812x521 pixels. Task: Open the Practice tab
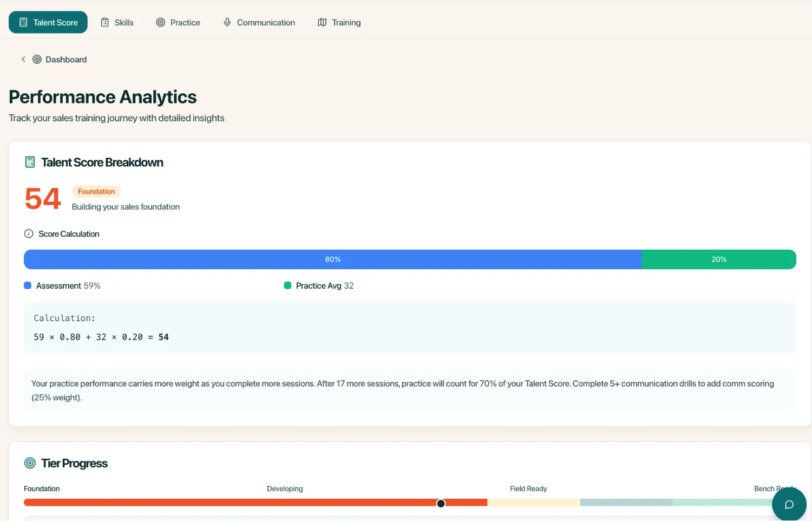coord(178,22)
